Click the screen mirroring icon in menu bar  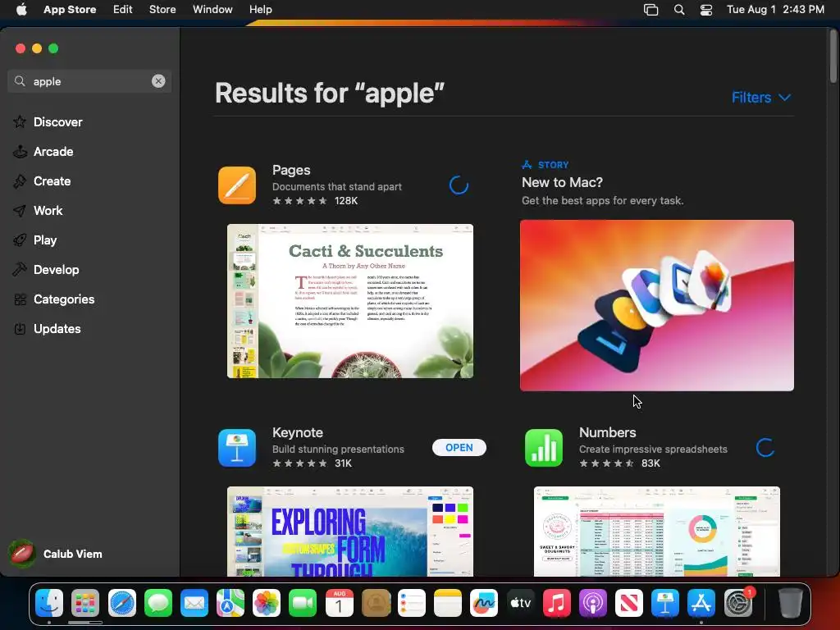[x=651, y=9]
